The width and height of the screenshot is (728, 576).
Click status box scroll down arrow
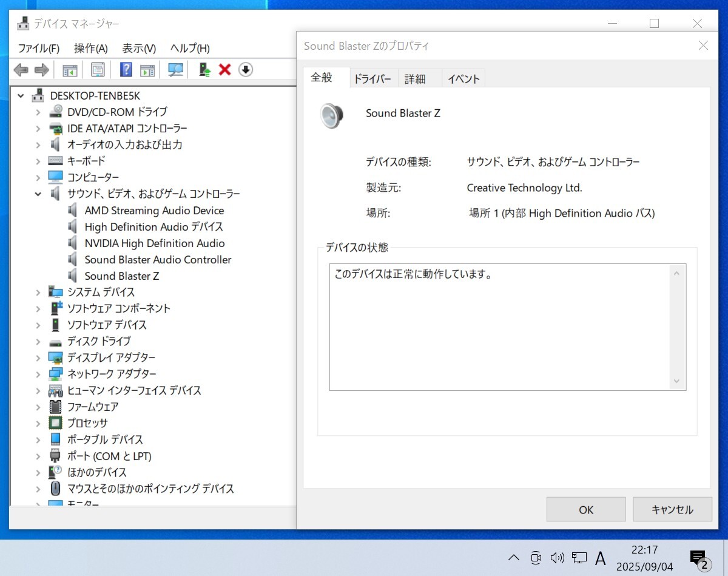(x=677, y=381)
